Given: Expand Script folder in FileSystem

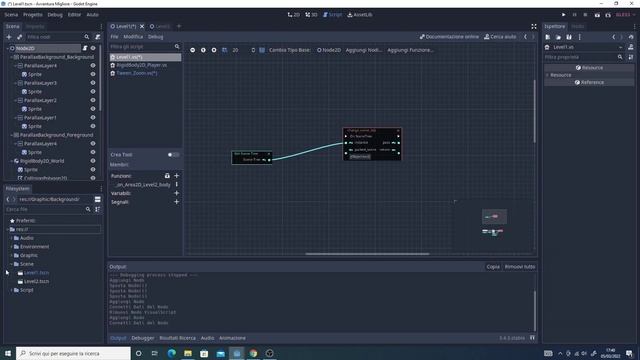Looking at the screenshot, I should (11, 290).
